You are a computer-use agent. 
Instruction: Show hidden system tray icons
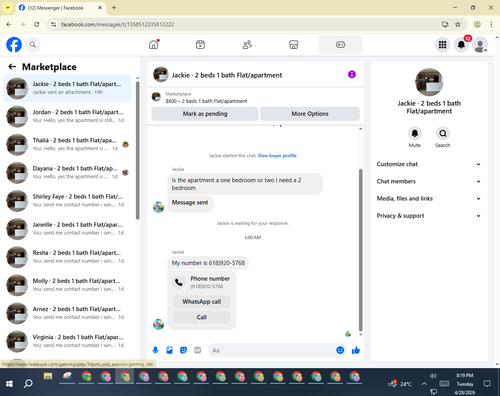tap(424, 384)
